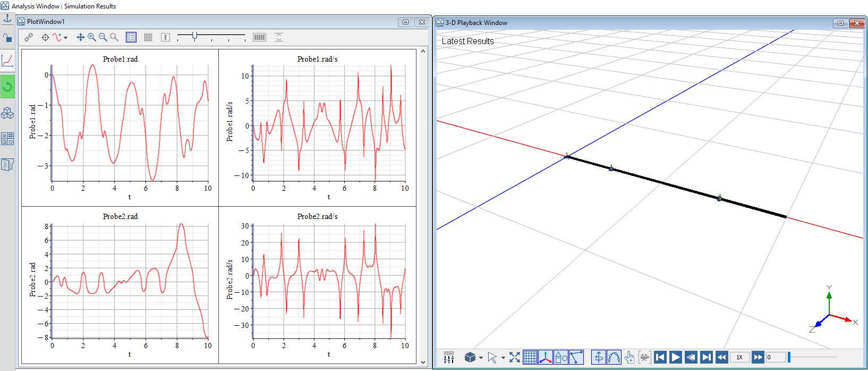Select the point probe crosshair tool
The image size is (868, 371).
pyautogui.click(x=45, y=37)
